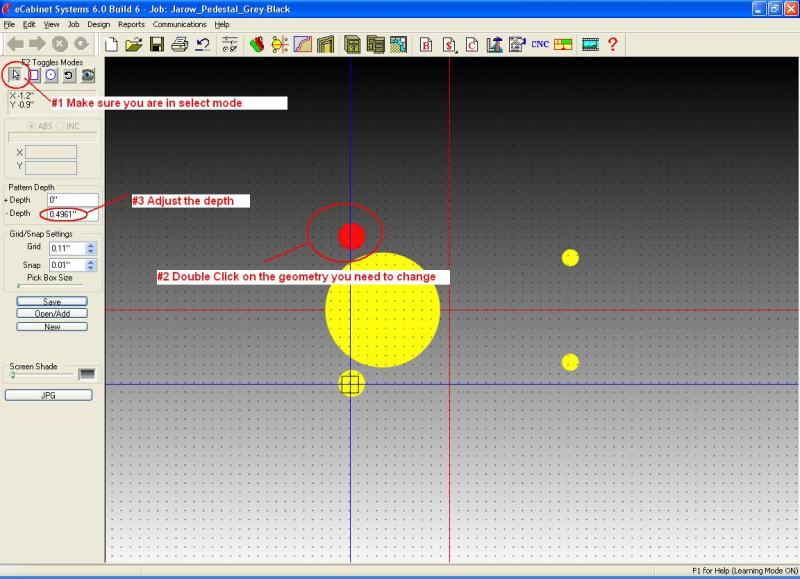Click the Open folder toolbar icon

click(134, 44)
